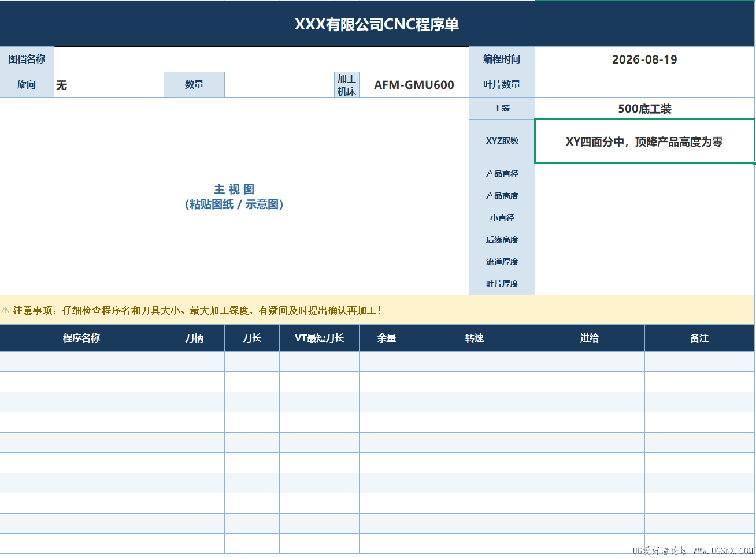
Task: Click the empty value cell beside 流道厚度
Action: click(644, 262)
